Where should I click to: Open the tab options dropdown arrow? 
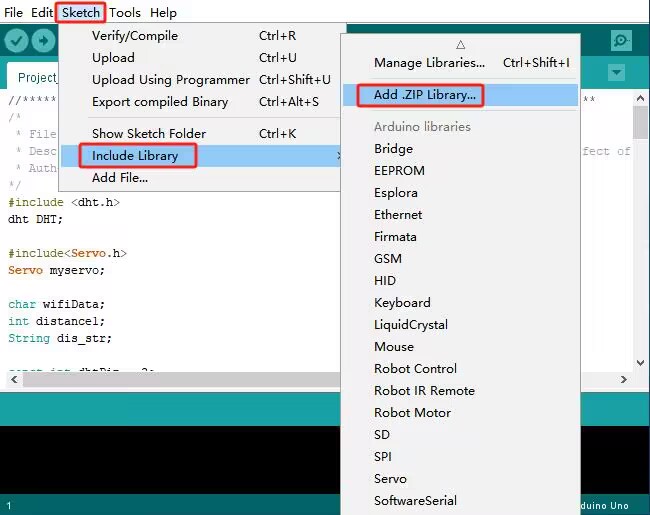point(617,73)
